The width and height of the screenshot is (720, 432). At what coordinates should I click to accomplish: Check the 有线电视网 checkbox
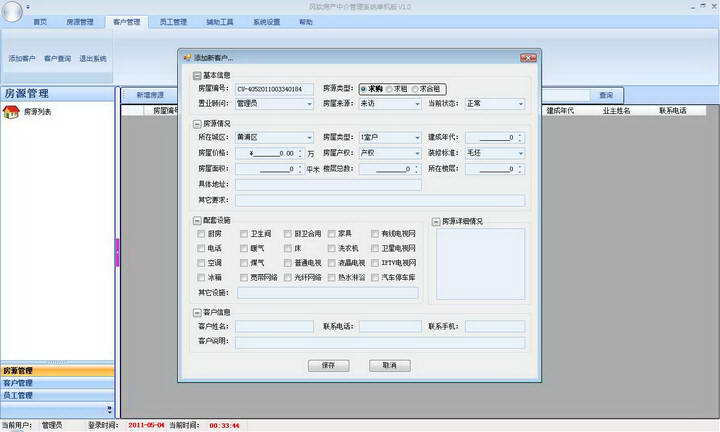tap(375, 234)
